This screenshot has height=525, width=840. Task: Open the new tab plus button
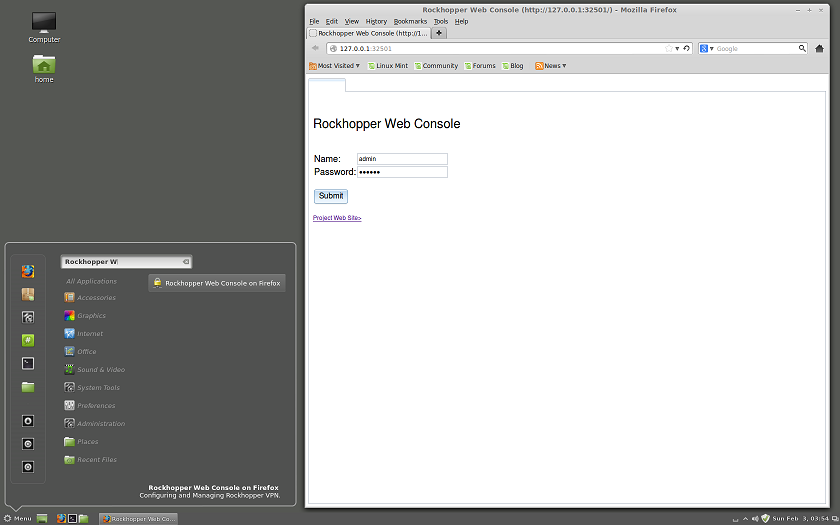point(440,33)
